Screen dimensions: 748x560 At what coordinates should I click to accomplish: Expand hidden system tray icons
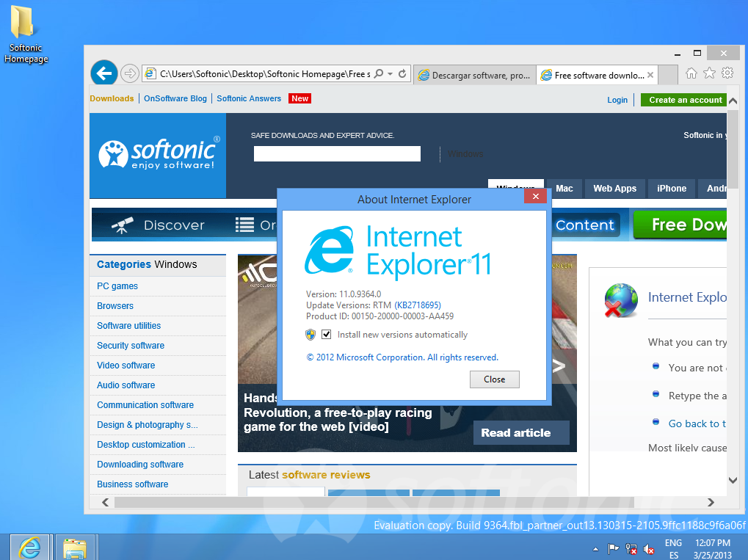[595, 548]
